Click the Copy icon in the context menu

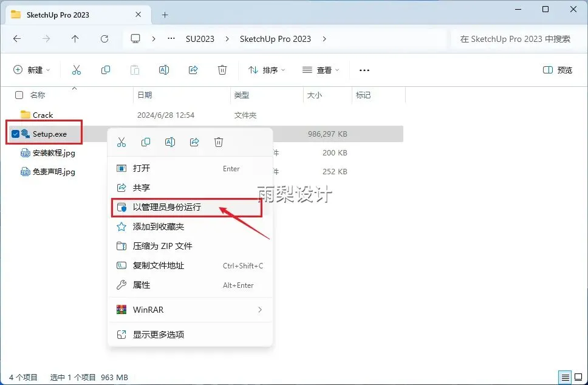pyautogui.click(x=146, y=142)
